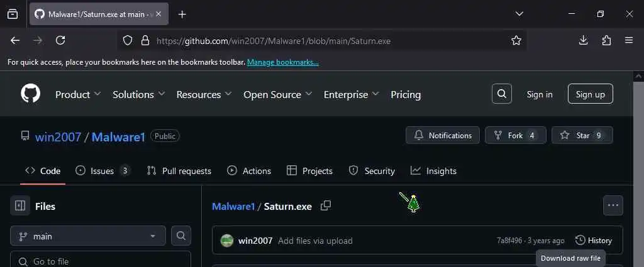Expand the Resources menu
The height and width of the screenshot is (267, 644).
click(204, 94)
